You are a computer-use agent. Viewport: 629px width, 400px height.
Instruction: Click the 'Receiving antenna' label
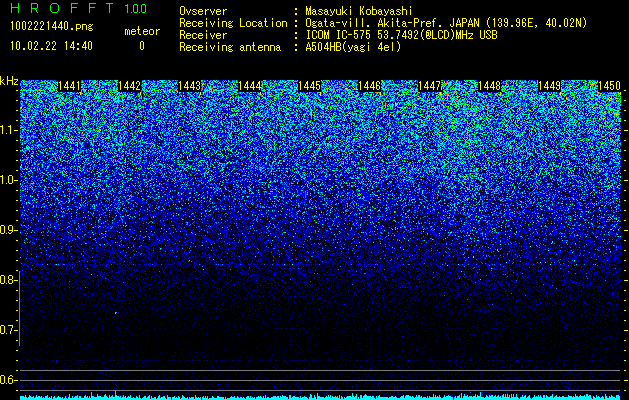[x=230, y=47]
